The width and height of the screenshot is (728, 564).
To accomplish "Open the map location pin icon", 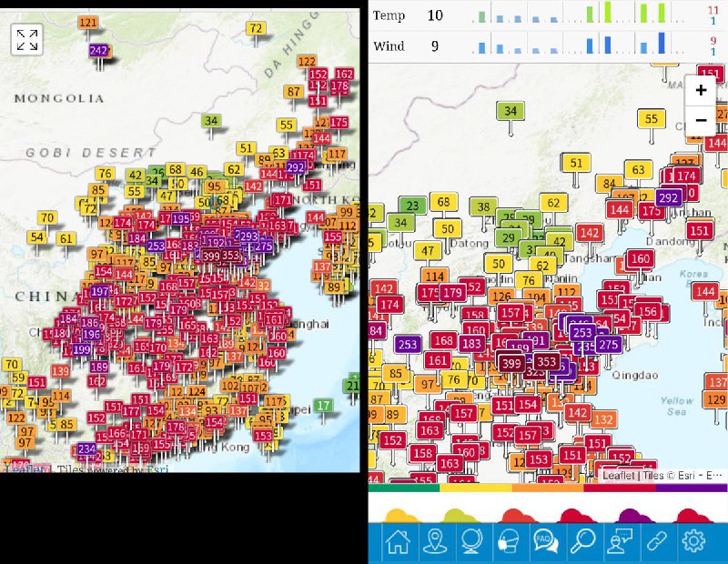I will coord(435,542).
